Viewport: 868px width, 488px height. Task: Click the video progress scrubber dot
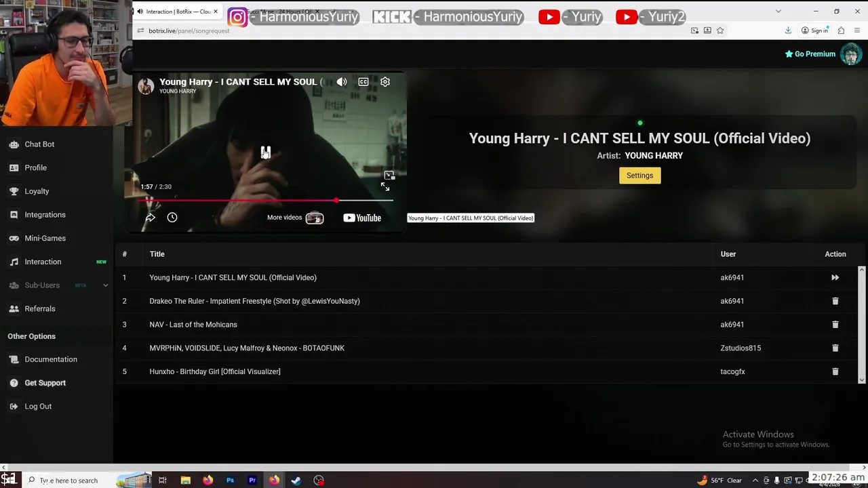[336, 200]
